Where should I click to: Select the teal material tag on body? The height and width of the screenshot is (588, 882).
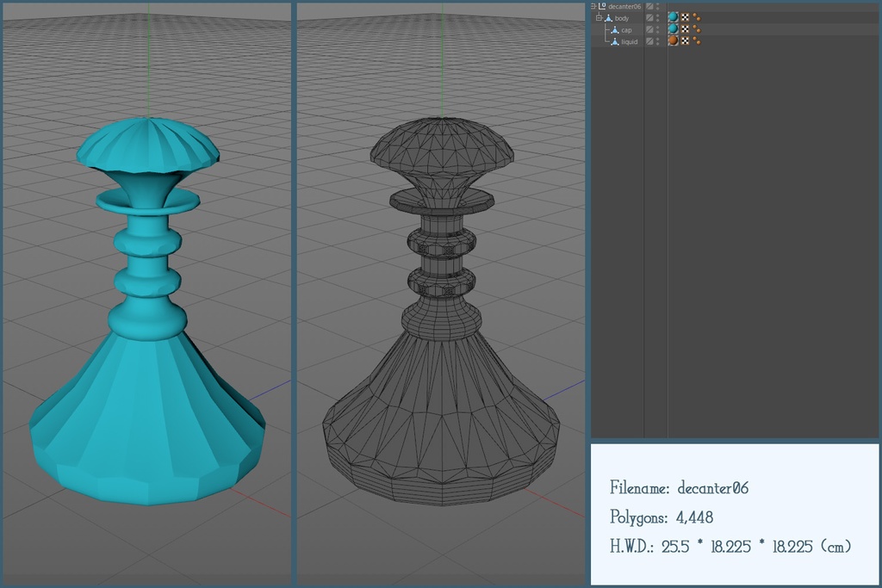(x=674, y=17)
